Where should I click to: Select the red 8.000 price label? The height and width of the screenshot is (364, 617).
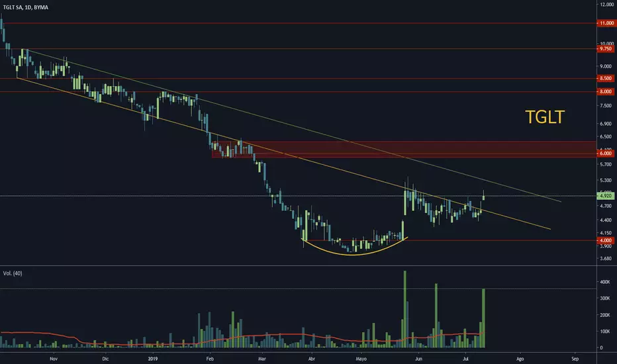(x=606, y=91)
